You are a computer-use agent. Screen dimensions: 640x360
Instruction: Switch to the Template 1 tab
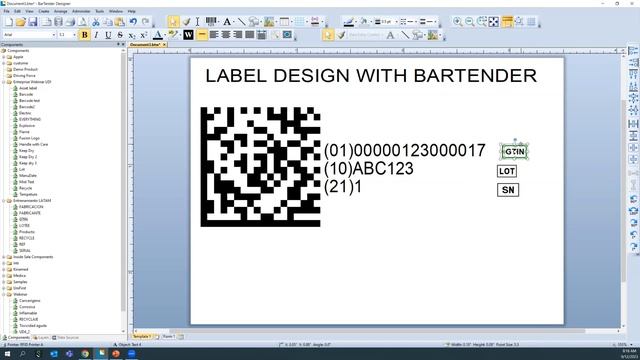pyautogui.click(x=142, y=337)
